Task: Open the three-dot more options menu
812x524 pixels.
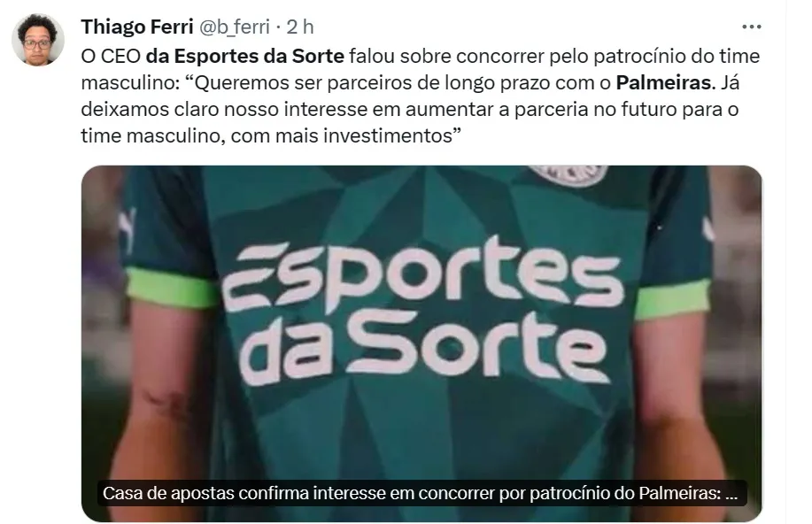Action: click(751, 27)
